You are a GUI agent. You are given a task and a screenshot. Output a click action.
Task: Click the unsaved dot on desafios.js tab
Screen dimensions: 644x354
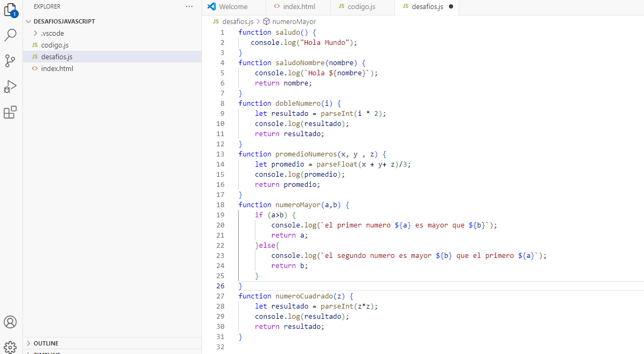tap(451, 7)
